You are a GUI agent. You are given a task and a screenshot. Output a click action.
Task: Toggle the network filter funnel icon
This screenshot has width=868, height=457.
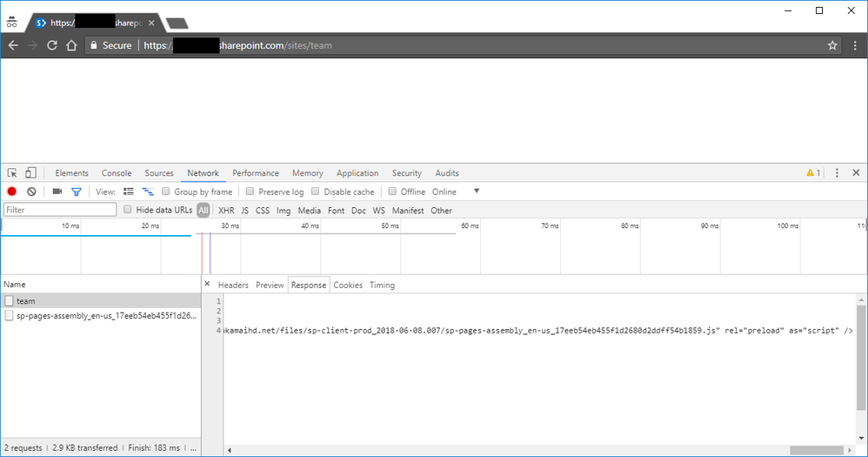(x=77, y=192)
